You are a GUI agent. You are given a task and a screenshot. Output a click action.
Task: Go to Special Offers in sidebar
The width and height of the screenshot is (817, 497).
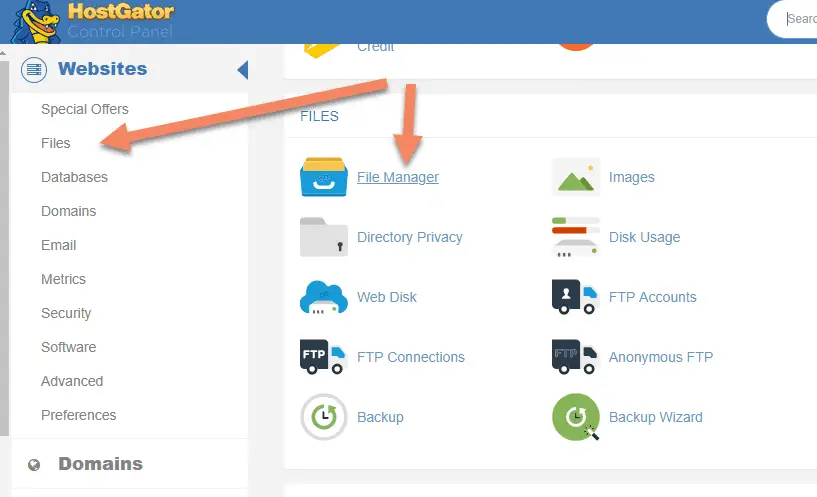[x=85, y=109]
